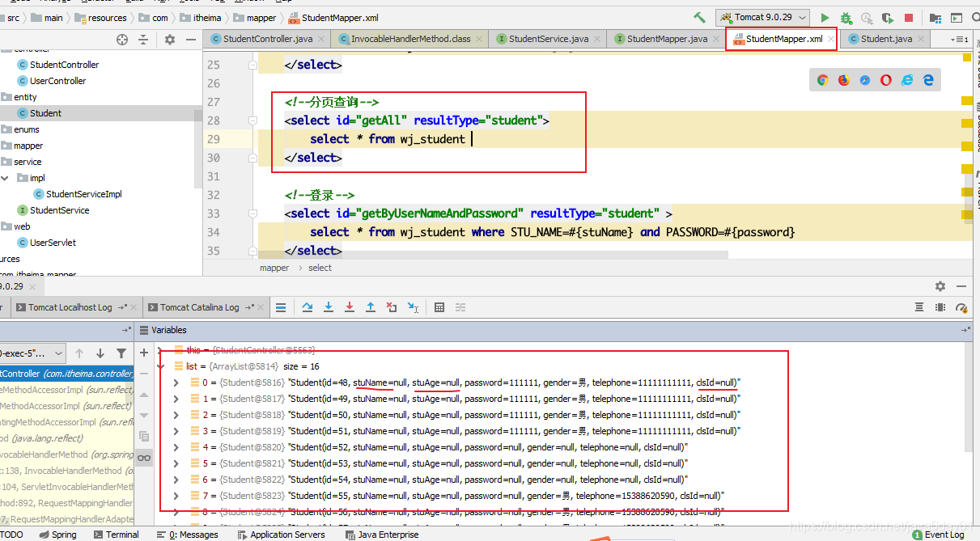This screenshot has width=980, height=541.
Task: Switch to the Student.java tab
Action: (x=886, y=39)
